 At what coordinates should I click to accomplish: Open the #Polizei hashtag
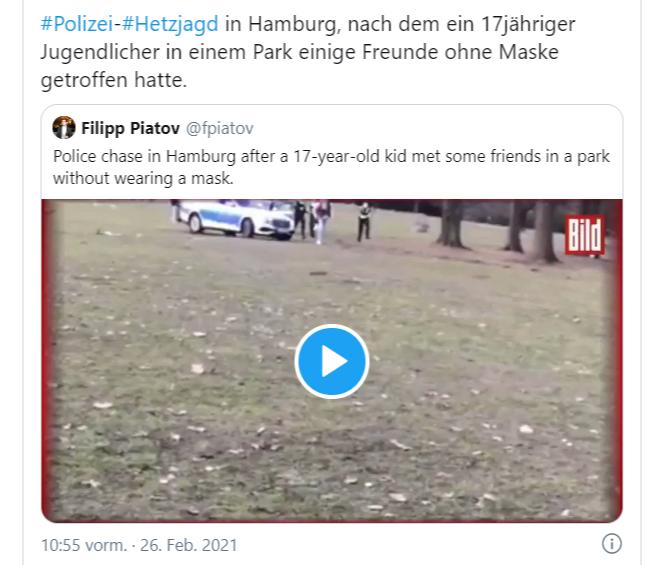[77, 24]
